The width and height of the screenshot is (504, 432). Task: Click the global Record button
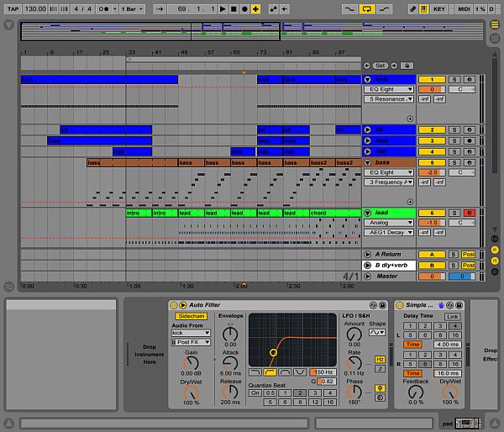point(244,9)
